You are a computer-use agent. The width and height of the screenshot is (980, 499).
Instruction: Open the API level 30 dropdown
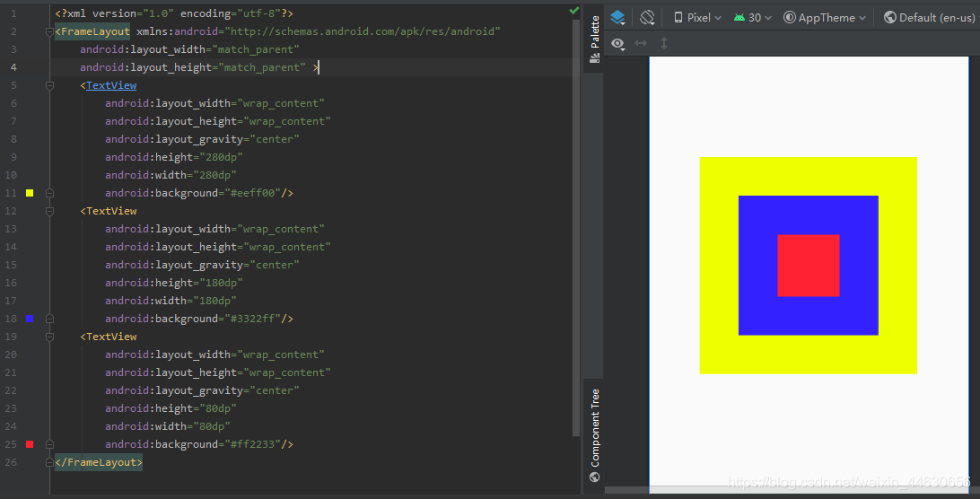[x=752, y=18]
